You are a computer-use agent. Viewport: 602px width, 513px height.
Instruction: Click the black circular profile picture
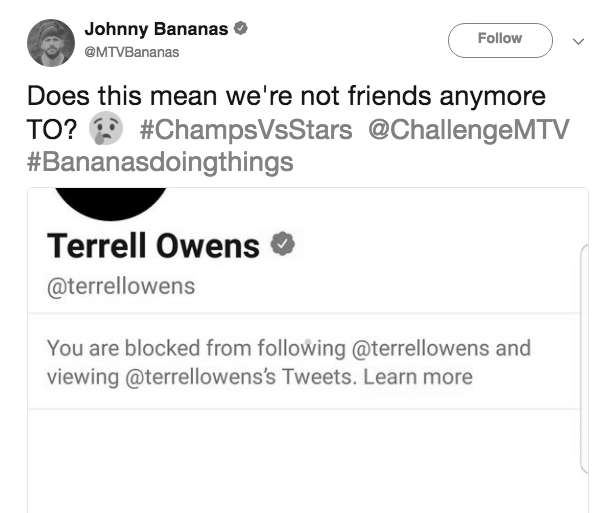point(111,204)
